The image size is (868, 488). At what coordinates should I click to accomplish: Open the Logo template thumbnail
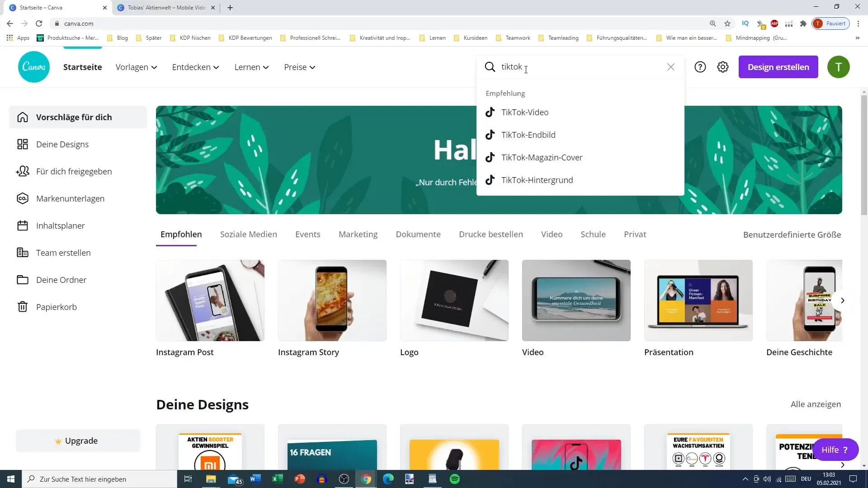tap(454, 300)
